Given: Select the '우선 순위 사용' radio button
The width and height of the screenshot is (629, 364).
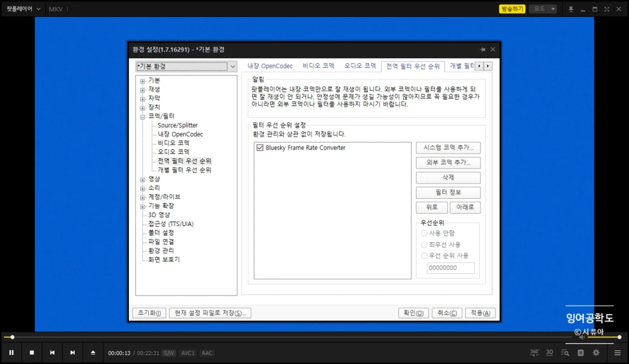Looking at the screenshot, I should 424,256.
